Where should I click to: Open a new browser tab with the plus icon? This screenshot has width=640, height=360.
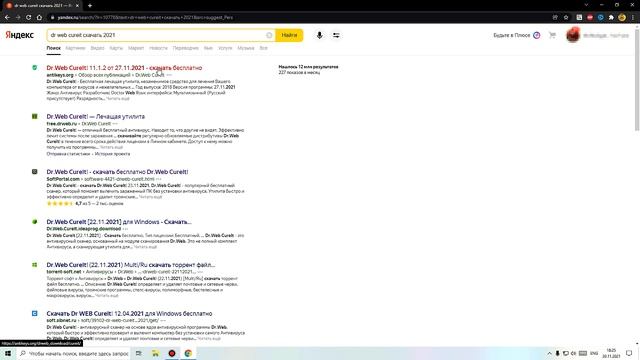coord(90,6)
